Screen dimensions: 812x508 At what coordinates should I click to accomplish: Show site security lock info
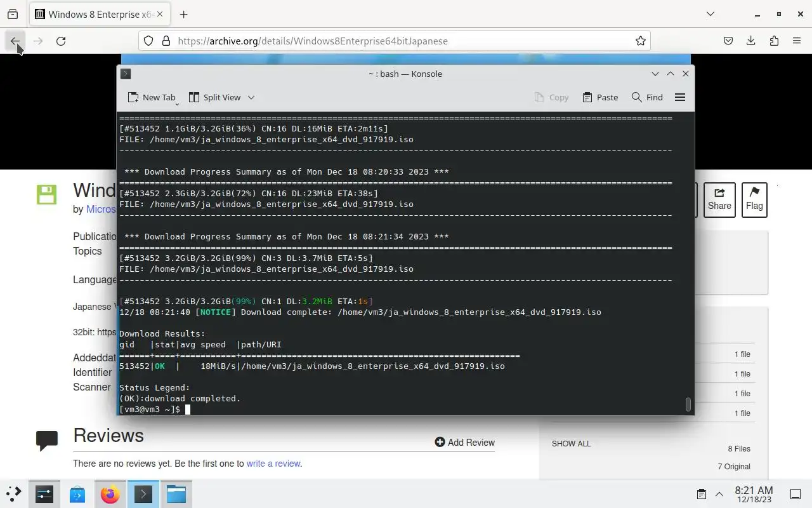(x=166, y=41)
